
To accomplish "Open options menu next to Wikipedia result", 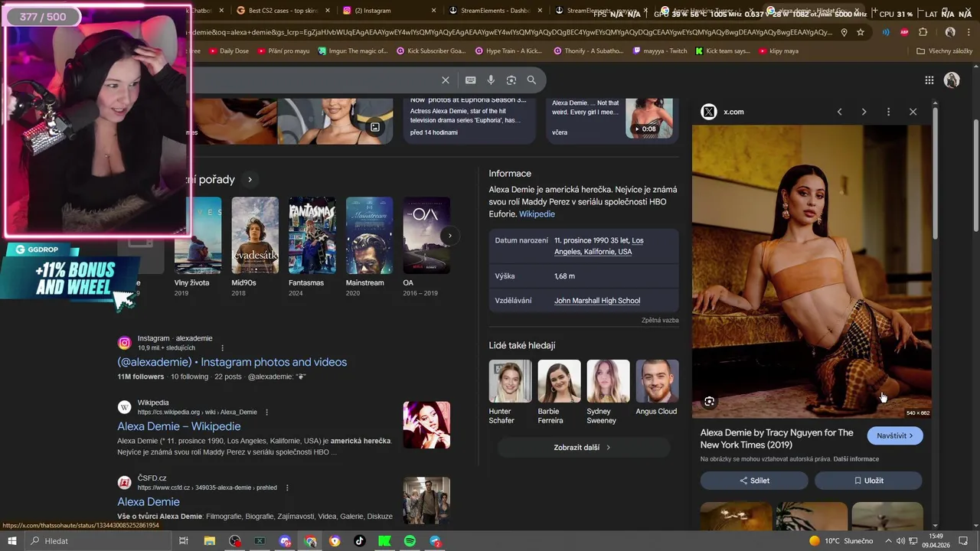I will click(x=266, y=412).
